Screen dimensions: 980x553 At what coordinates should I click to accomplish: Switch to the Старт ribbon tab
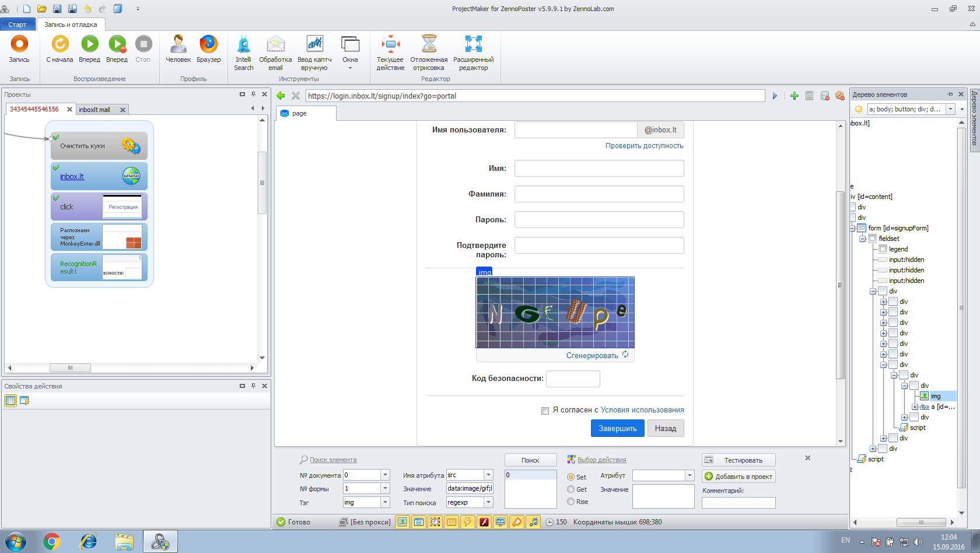coord(17,24)
